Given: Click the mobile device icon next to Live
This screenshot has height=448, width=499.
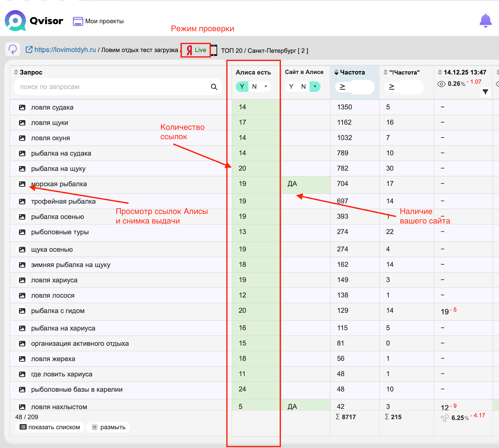Looking at the screenshot, I should point(214,50).
